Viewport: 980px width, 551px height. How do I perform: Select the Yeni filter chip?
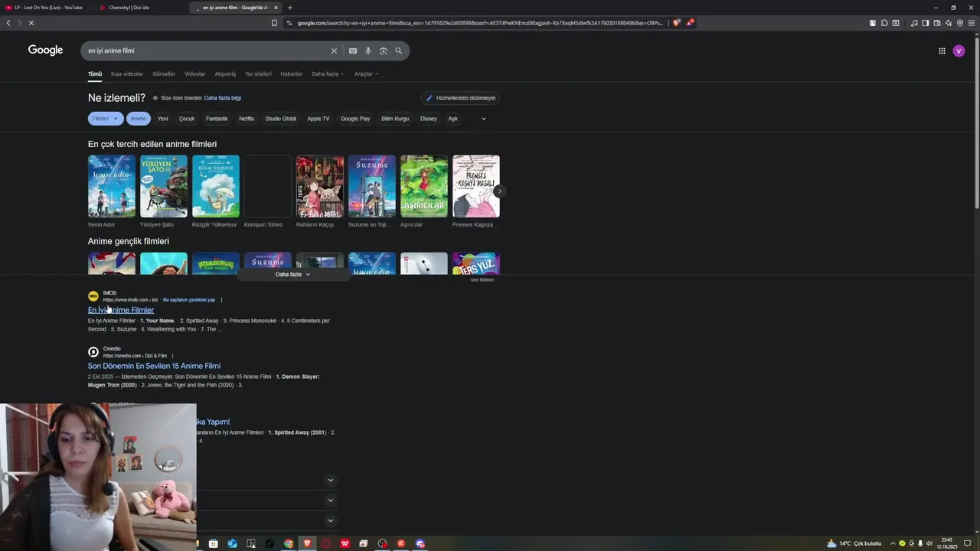pos(163,119)
